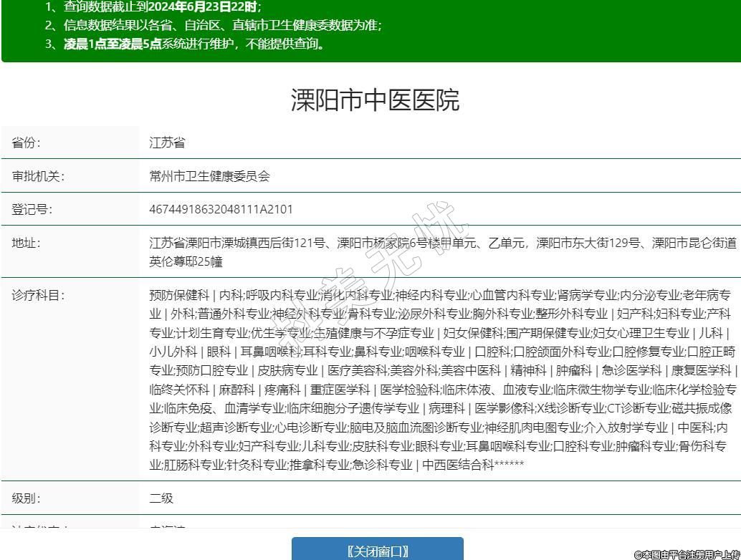Click the 二级 level value

pos(161,498)
